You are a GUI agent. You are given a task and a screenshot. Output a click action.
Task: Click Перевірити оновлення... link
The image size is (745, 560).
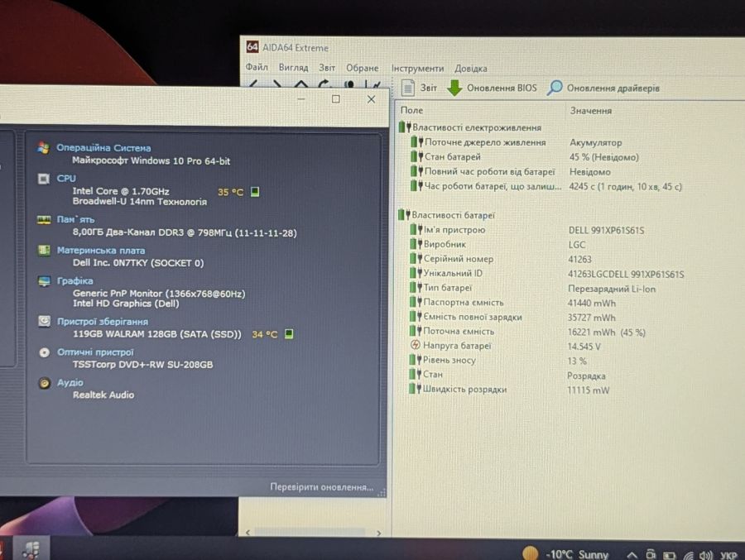[322, 487]
